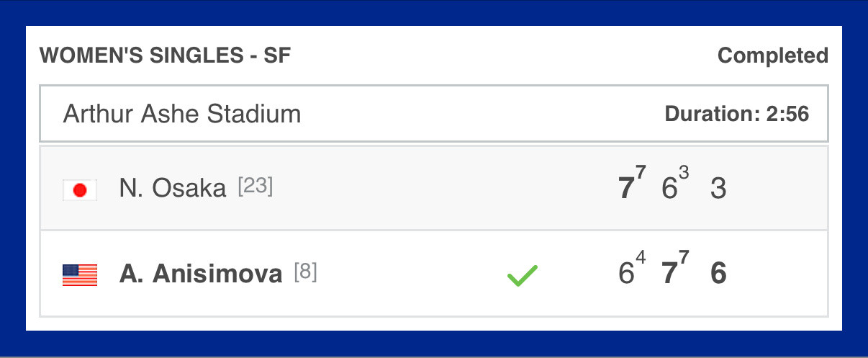Image resolution: width=868 pixels, height=358 pixels.
Task: Click the green winner checkmark
Action: click(x=523, y=276)
